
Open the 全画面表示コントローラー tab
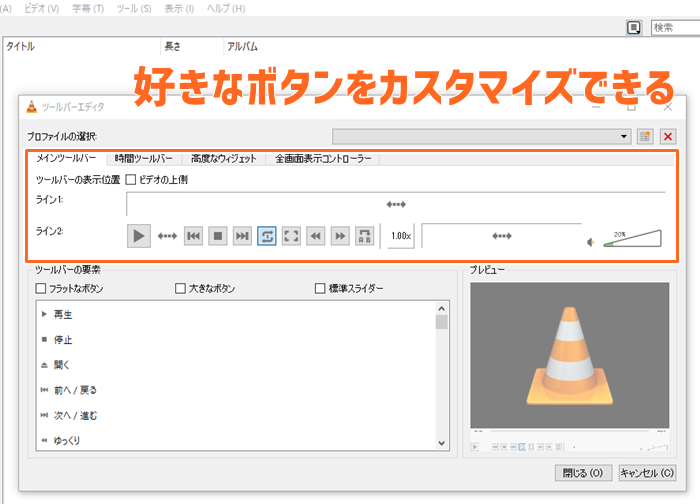(323, 158)
